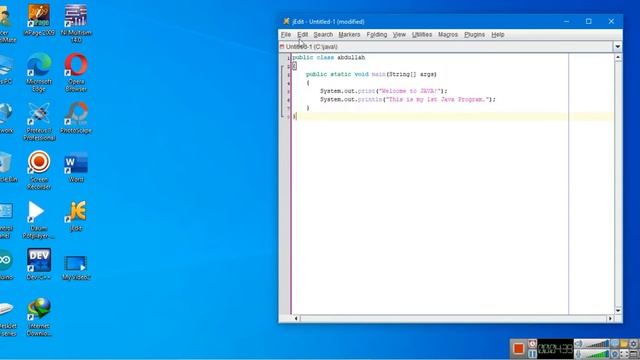
Task: Click "main" in the method declaration
Action: [378, 74]
